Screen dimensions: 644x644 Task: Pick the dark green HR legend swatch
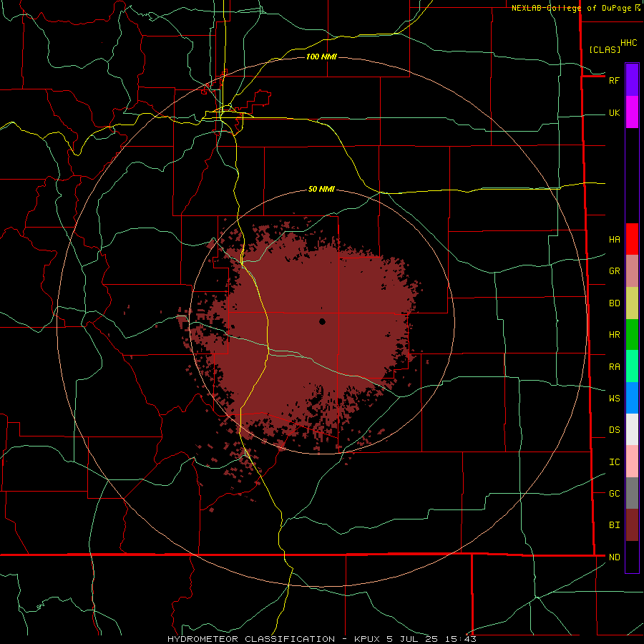[x=632, y=335]
